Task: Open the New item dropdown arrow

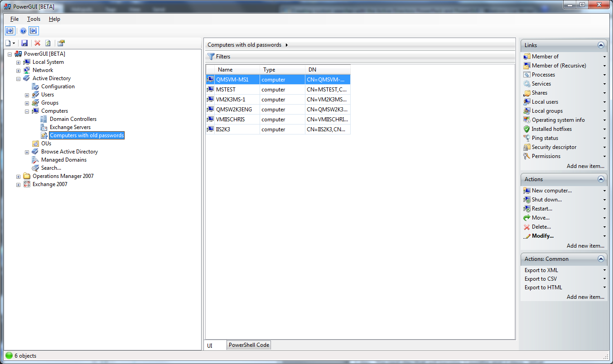Action: [x=14, y=43]
